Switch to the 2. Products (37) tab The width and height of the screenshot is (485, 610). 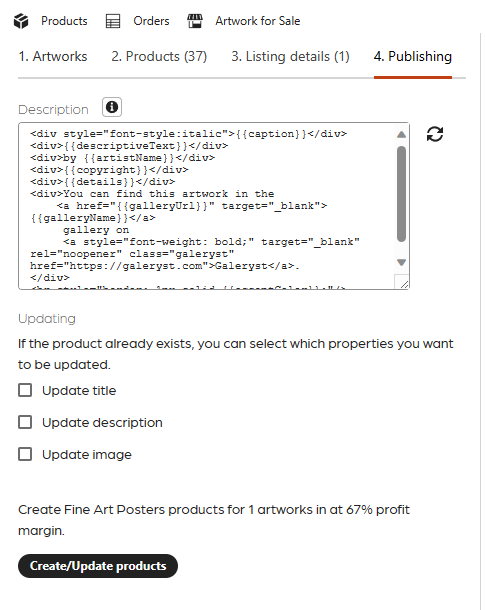[x=159, y=57]
